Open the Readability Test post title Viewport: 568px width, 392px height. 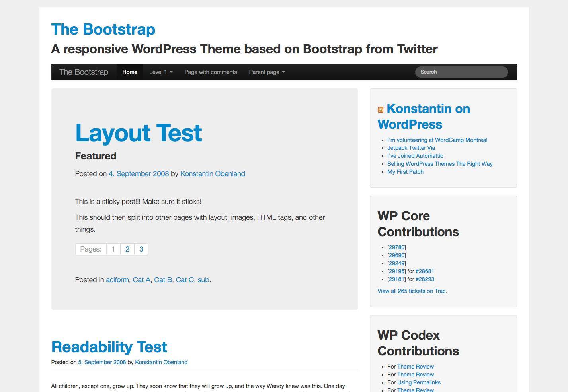point(109,347)
